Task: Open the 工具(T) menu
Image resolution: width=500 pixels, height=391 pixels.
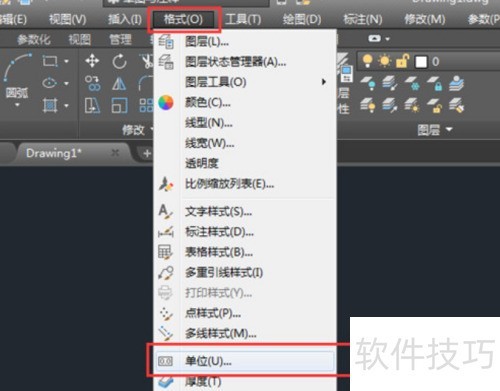Action: click(x=243, y=20)
